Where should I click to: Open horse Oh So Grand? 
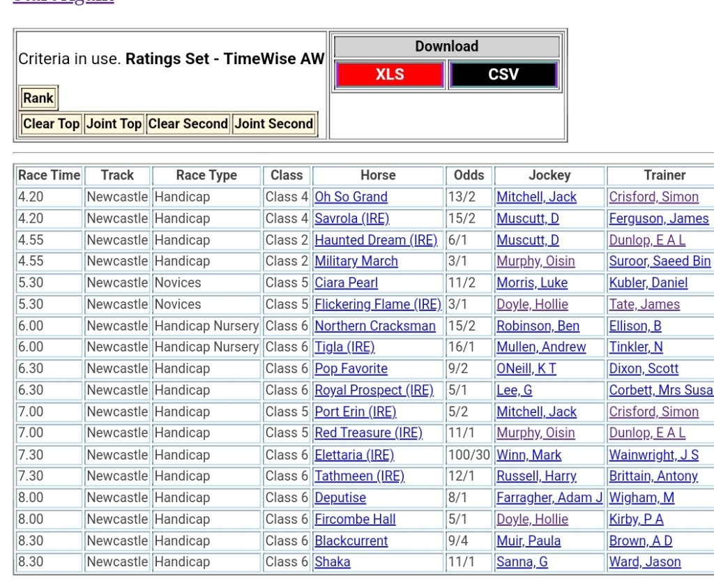click(351, 197)
